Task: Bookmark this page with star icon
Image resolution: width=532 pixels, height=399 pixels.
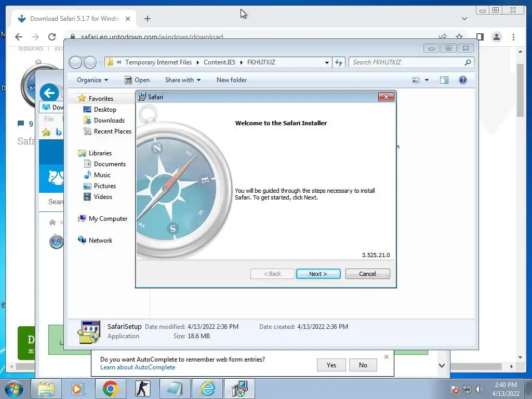Action: (459, 37)
